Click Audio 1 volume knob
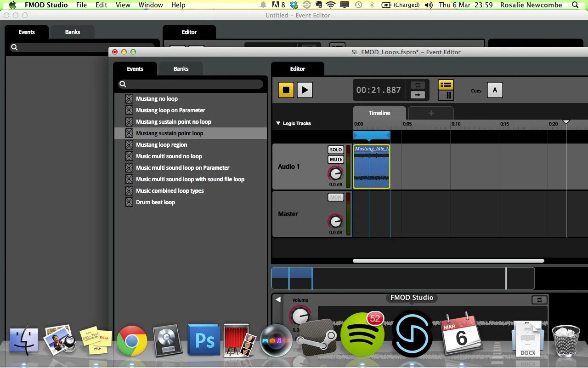Screen dimensions: 588x368 [335, 173]
